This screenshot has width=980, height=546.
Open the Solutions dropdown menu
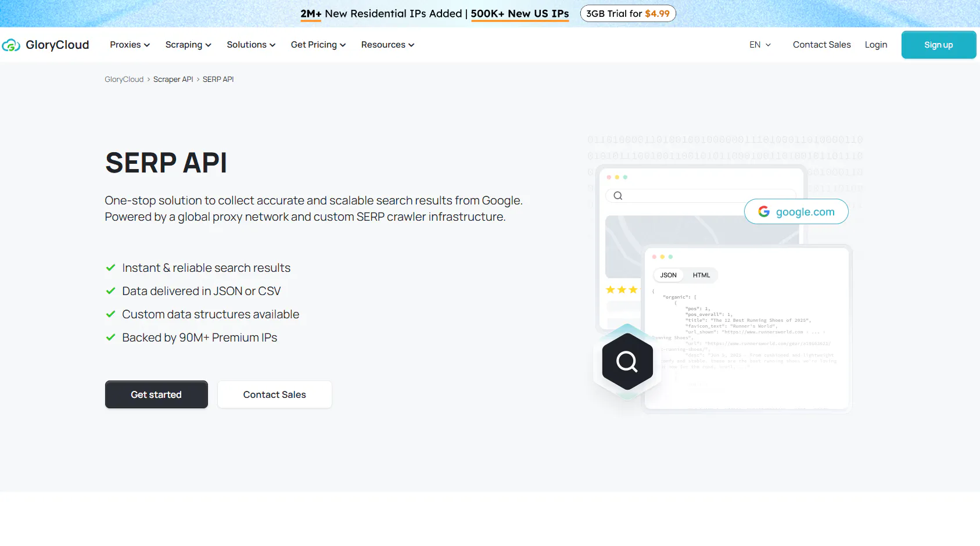pos(251,45)
